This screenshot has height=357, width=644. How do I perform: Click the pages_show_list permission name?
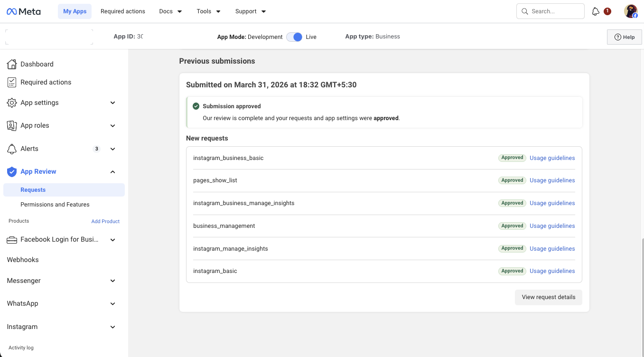pos(215,180)
